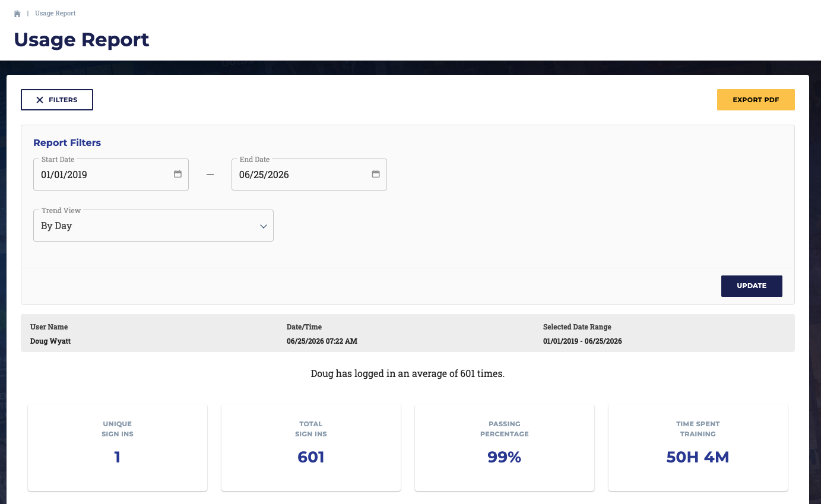The height and width of the screenshot is (504, 821).
Task: Collapse filters with the Filters button
Action: click(57, 100)
